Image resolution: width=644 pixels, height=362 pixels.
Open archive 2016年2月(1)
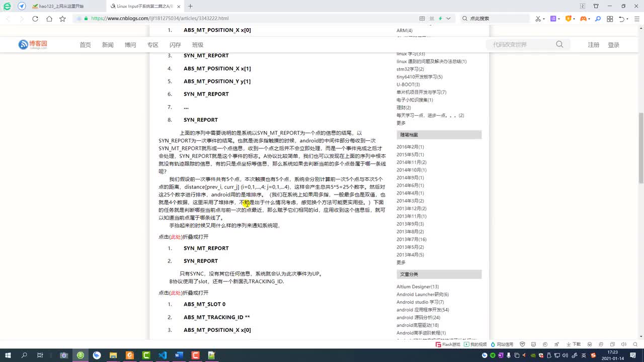[410, 147]
